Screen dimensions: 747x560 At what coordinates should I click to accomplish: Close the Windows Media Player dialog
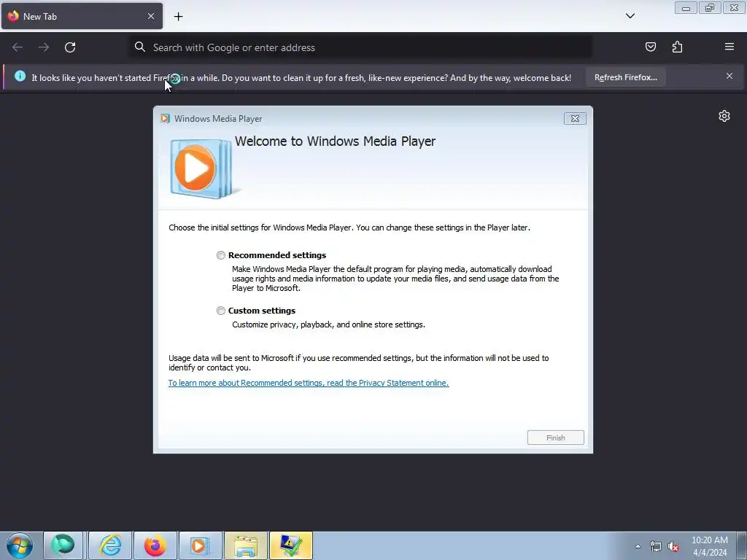pyautogui.click(x=575, y=119)
